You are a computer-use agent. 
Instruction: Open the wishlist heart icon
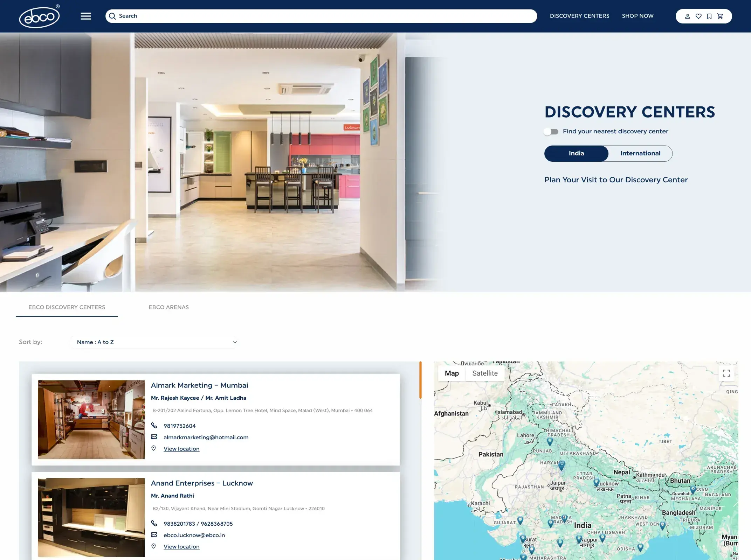pyautogui.click(x=698, y=16)
